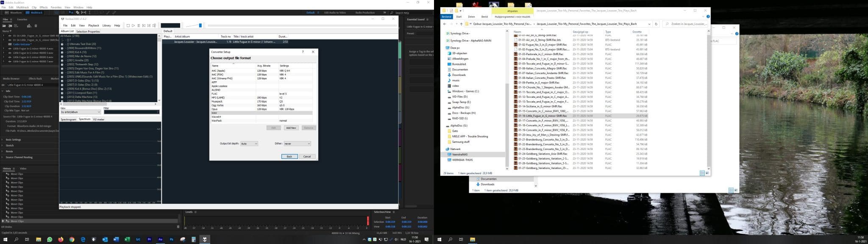Click the help question mark in Converter Setup
This screenshot has width=868, height=244.
pos(303,52)
